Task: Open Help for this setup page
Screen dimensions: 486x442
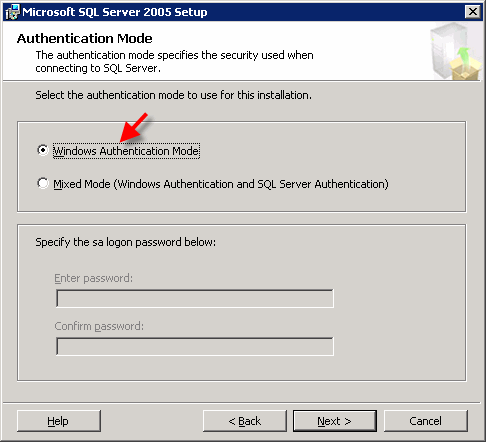Action: 59,421
